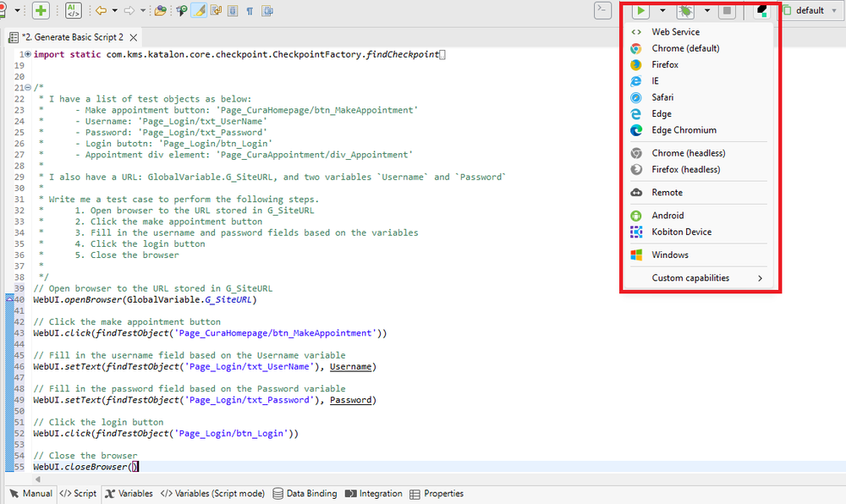
Task: Open the default execution profile dropdown
Action: pyautogui.click(x=810, y=11)
